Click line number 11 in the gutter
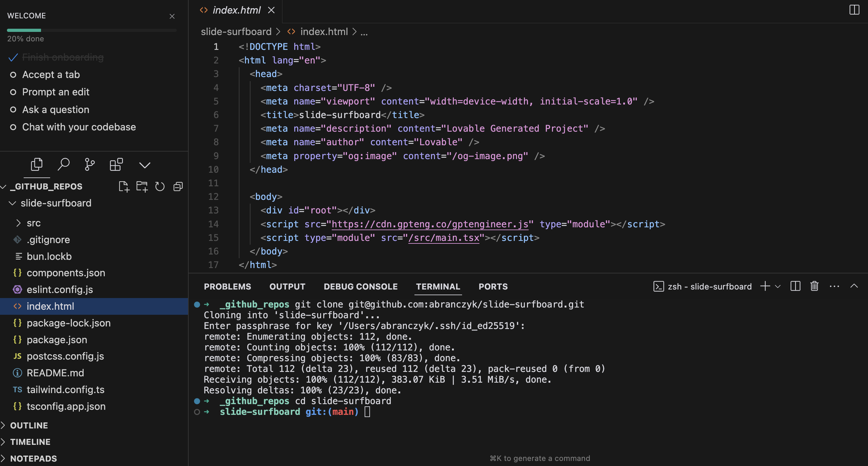868x466 pixels. tap(213, 183)
